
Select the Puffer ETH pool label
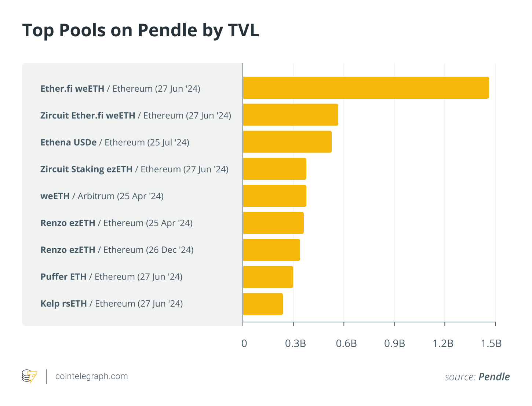coord(112,277)
